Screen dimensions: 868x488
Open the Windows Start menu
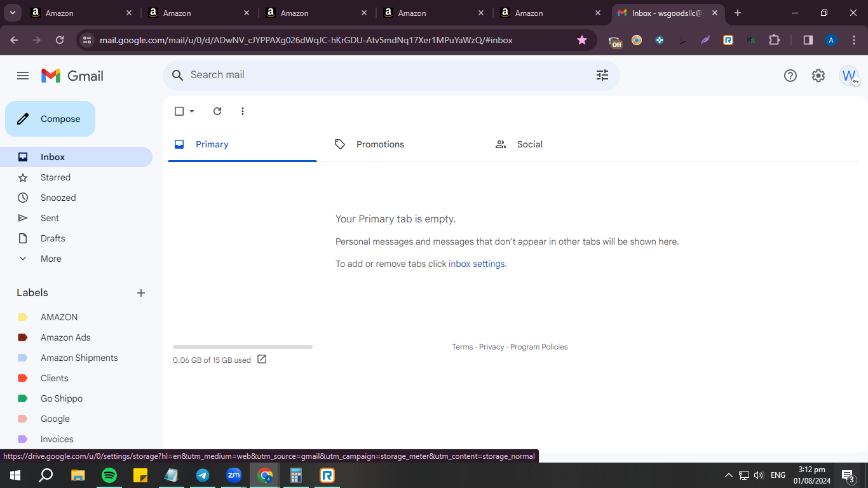pos(15,475)
